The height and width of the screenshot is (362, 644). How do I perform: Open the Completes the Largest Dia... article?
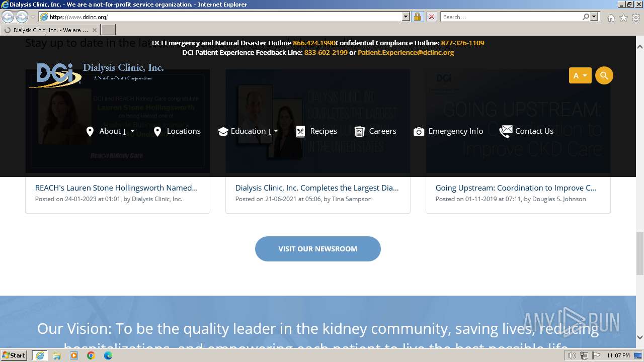point(317,188)
